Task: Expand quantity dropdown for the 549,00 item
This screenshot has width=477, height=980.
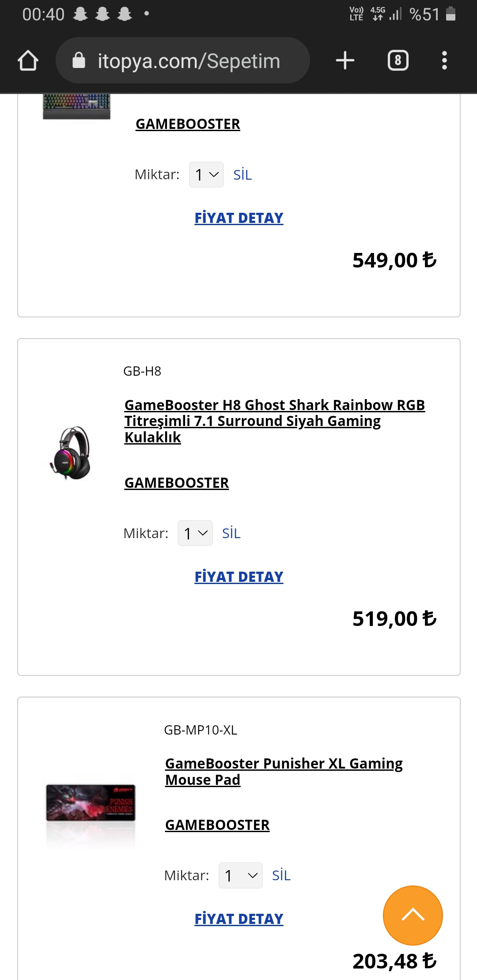Action: (x=206, y=175)
